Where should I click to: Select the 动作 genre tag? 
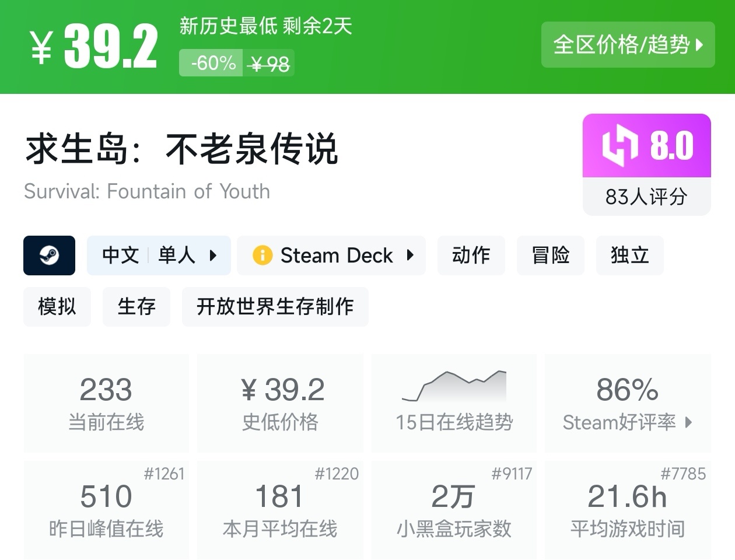[471, 256]
